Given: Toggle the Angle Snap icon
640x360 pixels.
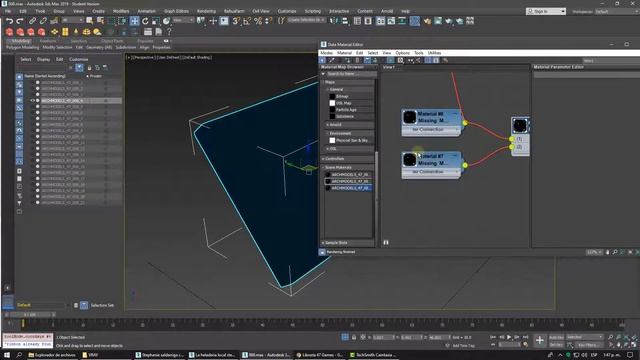Looking at the screenshot, I should pos(247,21).
